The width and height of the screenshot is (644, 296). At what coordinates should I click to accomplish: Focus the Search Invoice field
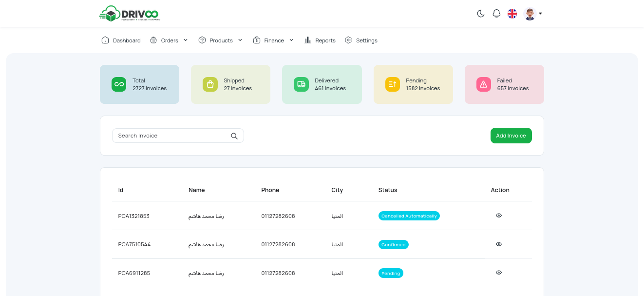[178, 136]
